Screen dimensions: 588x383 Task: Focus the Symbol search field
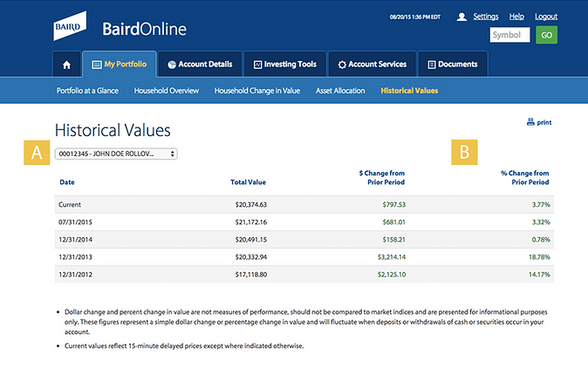(x=509, y=35)
